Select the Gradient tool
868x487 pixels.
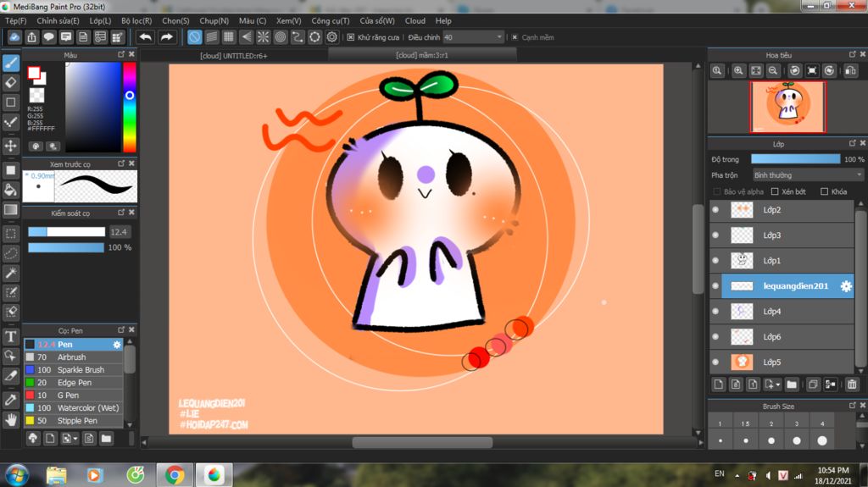[10, 210]
